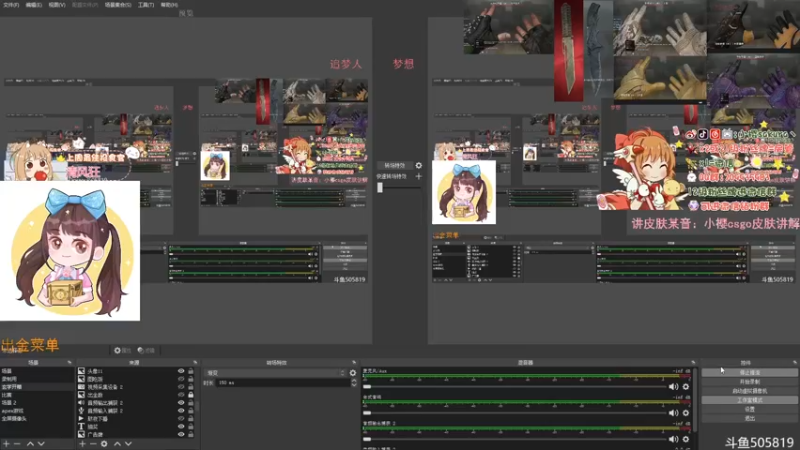Open the 工具(T) menu
Image resolution: width=800 pixels, height=450 pixels.
146,5
